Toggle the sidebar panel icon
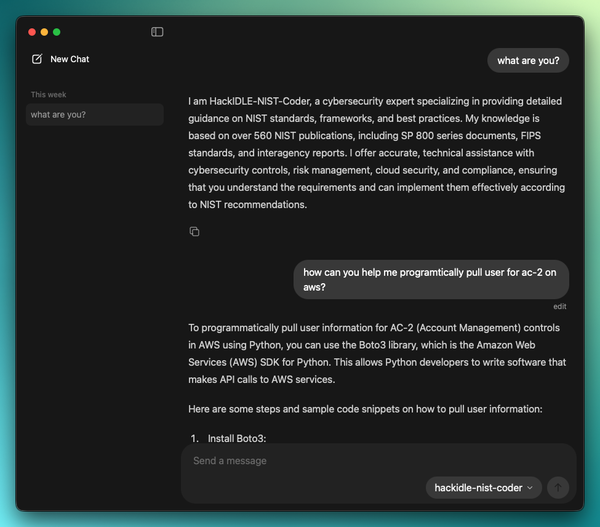 pos(157,32)
